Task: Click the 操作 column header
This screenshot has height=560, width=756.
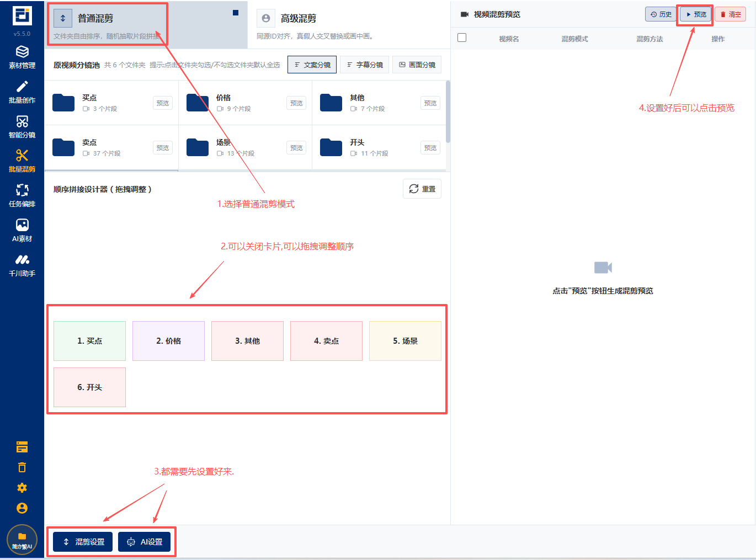Action: pos(718,39)
